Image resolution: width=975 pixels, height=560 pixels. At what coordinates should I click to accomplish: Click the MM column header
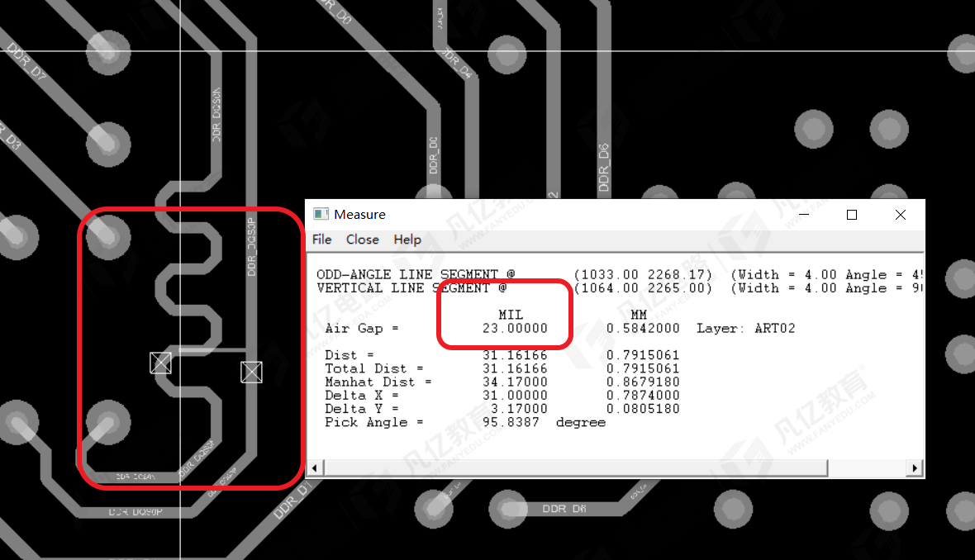pyautogui.click(x=639, y=315)
